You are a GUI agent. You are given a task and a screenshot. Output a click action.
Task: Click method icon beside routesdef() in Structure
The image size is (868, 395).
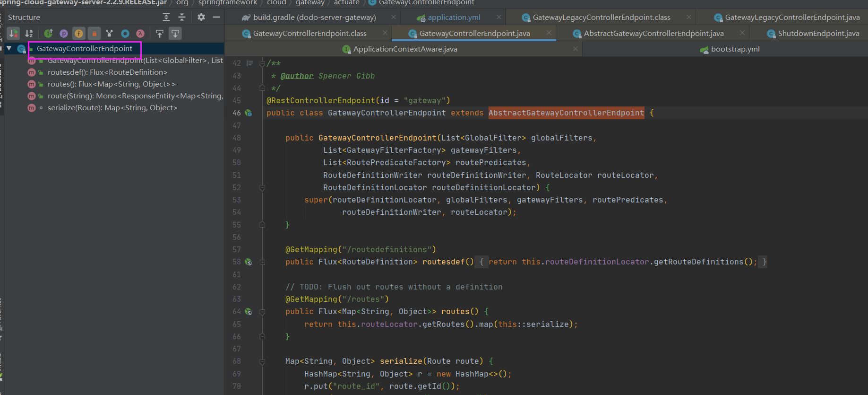click(32, 72)
